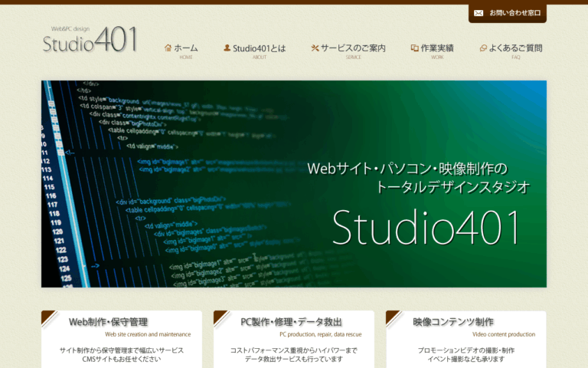
Task: Click text 'コストパフォーマンス重視からハイパワーまで'
Action: [294, 350]
